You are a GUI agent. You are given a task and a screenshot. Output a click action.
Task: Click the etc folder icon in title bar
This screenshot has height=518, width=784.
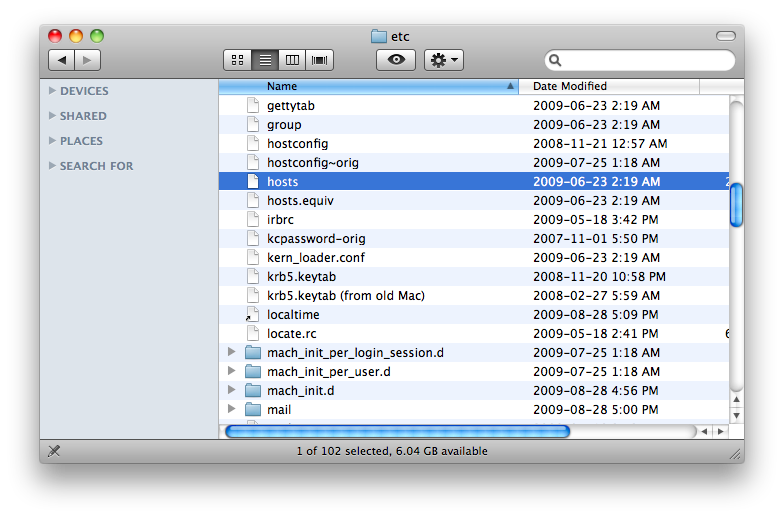point(379,36)
